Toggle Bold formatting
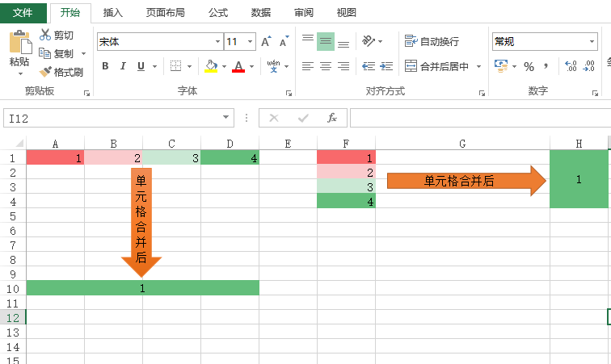 tap(105, 66)
